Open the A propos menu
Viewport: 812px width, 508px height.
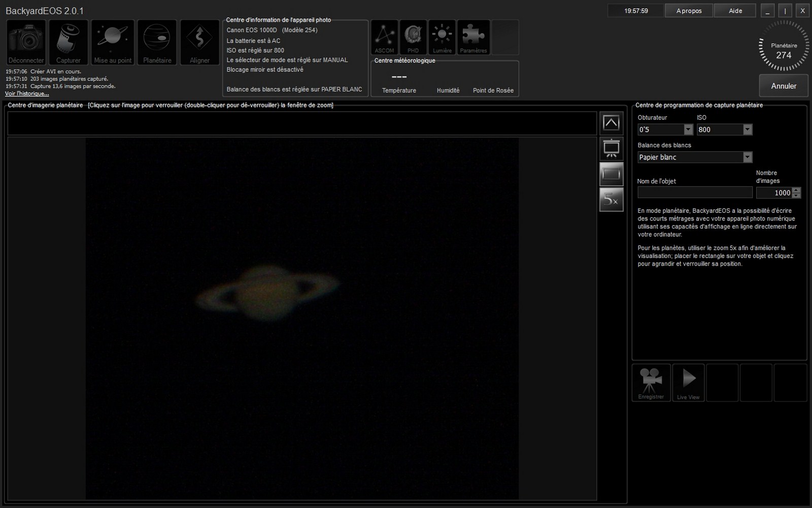pos(689,11)
